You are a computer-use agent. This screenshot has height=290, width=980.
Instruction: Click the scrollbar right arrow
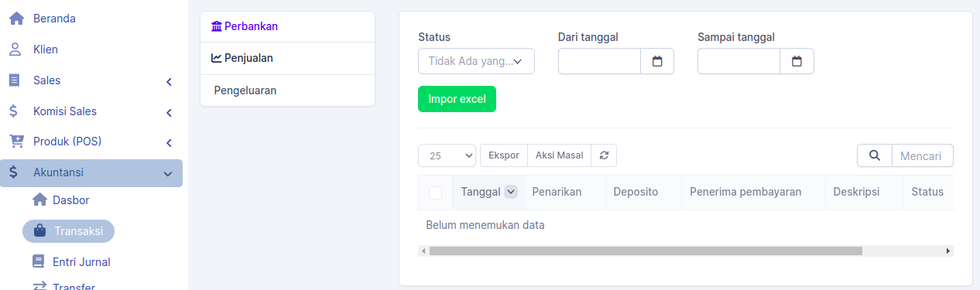tap(948, 251)
